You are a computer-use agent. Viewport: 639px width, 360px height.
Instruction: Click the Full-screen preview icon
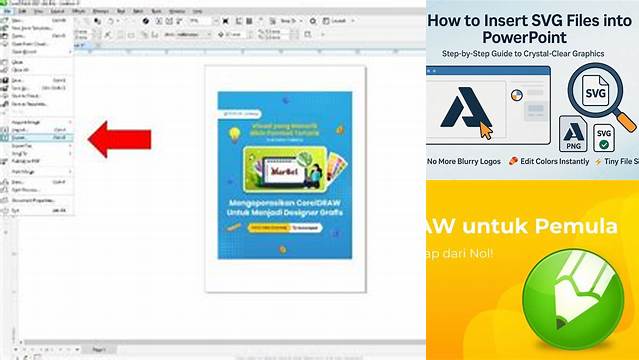coord(225,21)
